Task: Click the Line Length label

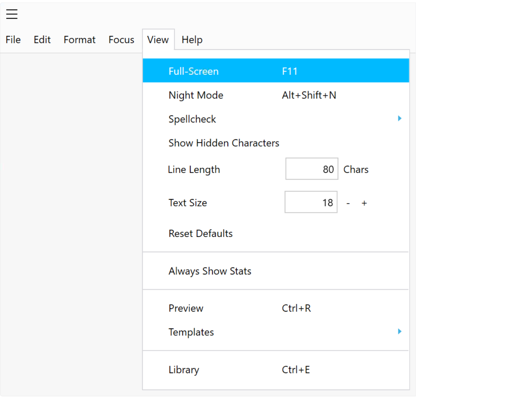Action: (194, 170)
